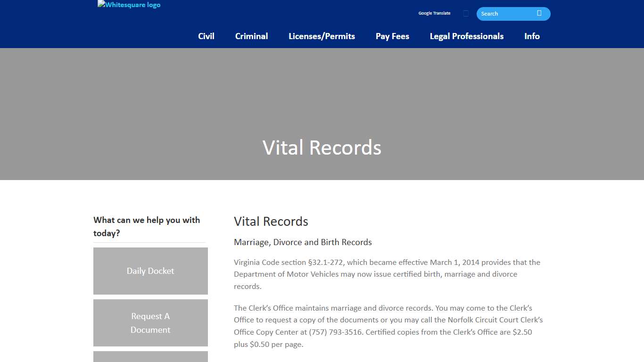Click the Vital Records page heading
Image resolution: width=644 pixels, height=362 pixels.
pos(271,221)
